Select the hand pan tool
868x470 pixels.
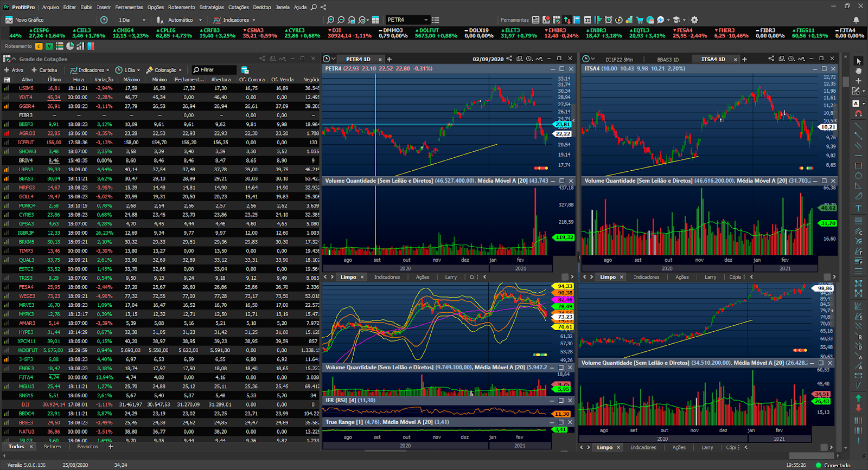(858, 70)
